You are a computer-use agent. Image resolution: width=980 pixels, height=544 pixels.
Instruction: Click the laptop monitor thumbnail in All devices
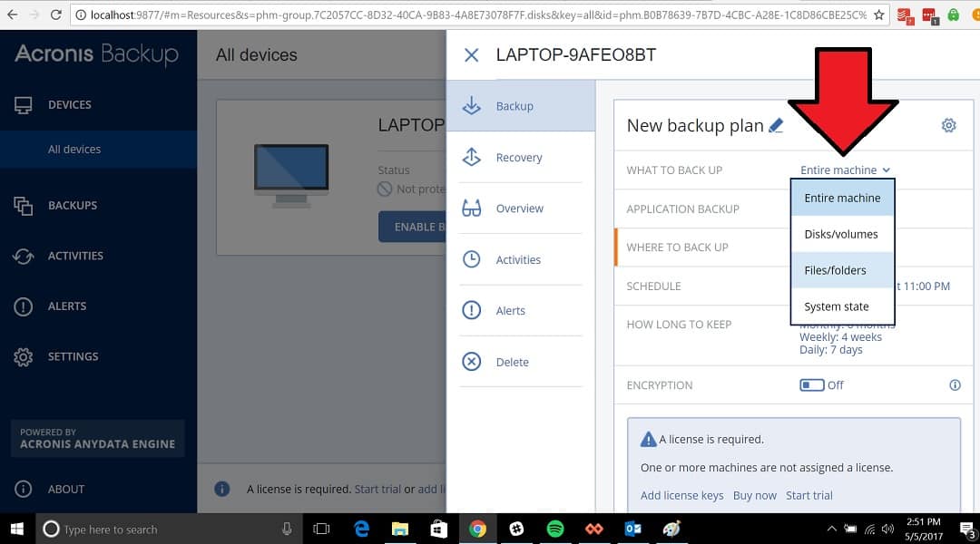[x=291, y=176]
